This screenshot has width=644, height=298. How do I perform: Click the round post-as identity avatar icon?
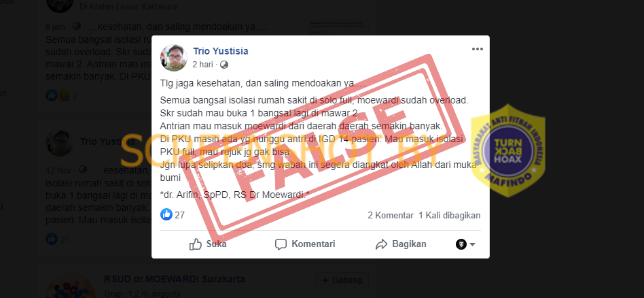(461, 244)
